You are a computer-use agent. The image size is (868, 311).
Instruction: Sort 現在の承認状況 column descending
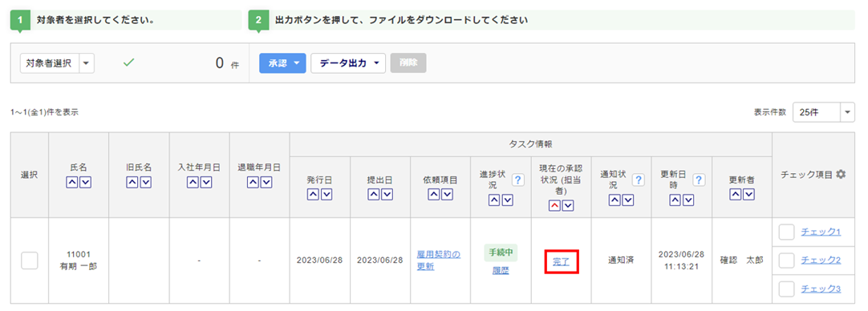coord(567,206)
